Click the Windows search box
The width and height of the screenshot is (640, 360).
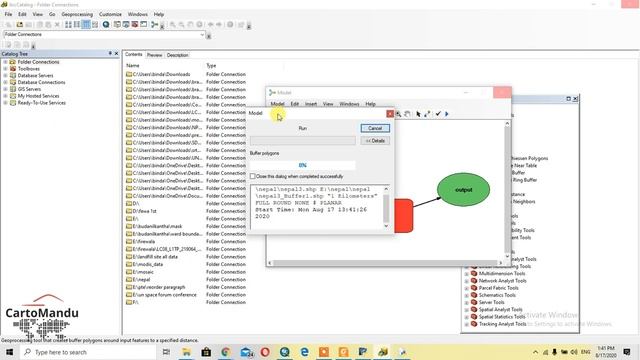[88, 352]
